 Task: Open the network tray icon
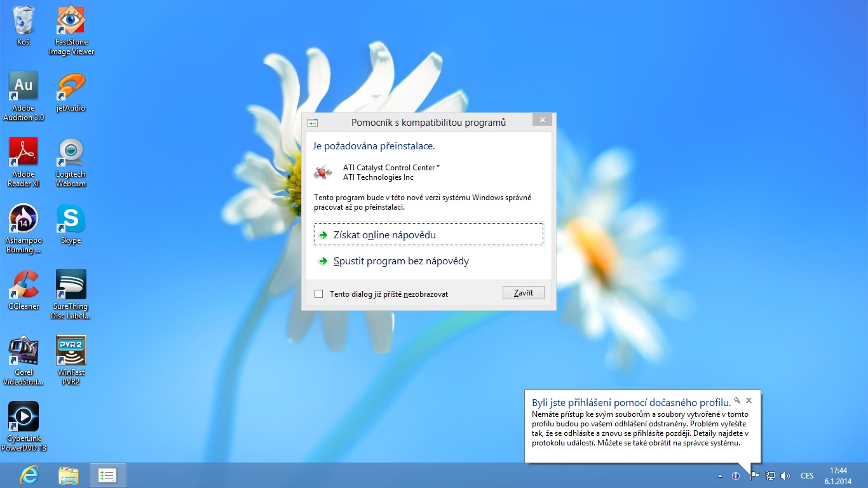(x=770, y=476)
